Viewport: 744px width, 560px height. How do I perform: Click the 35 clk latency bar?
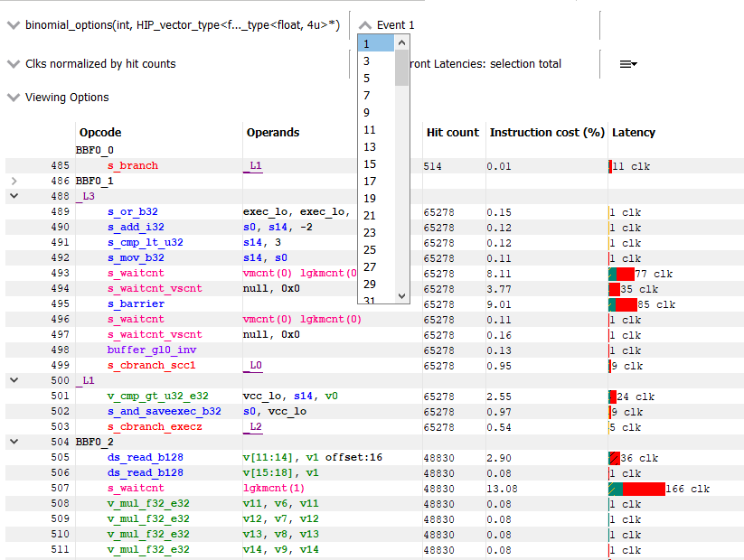[x=615, y=289]
